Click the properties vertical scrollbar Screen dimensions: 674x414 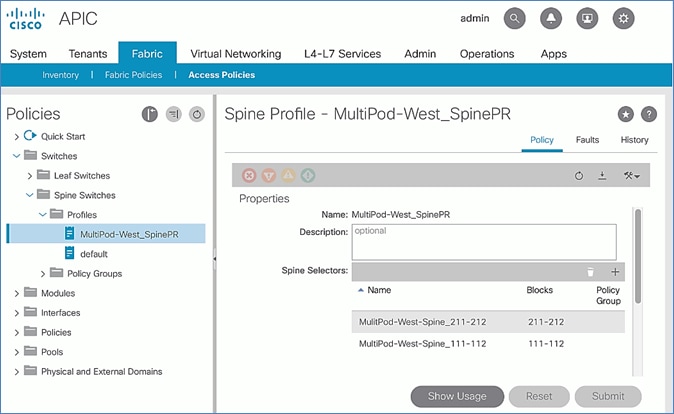[638, 256]
